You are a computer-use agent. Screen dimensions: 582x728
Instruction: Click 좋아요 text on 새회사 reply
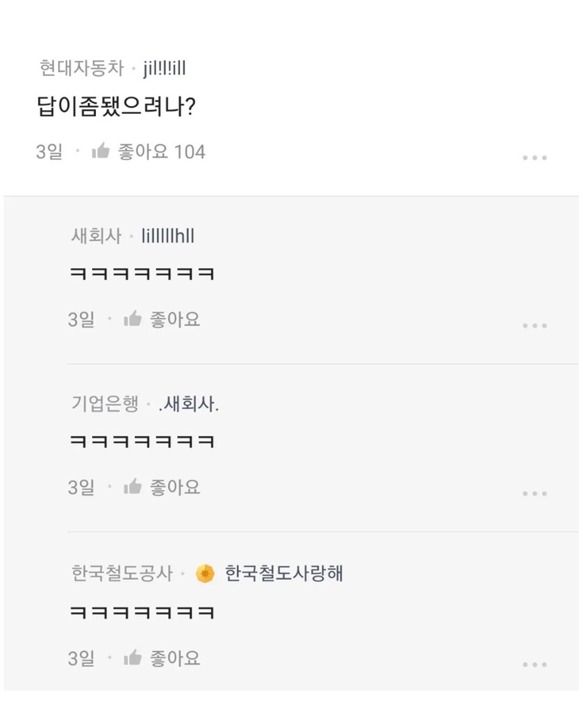coord(175,319)
